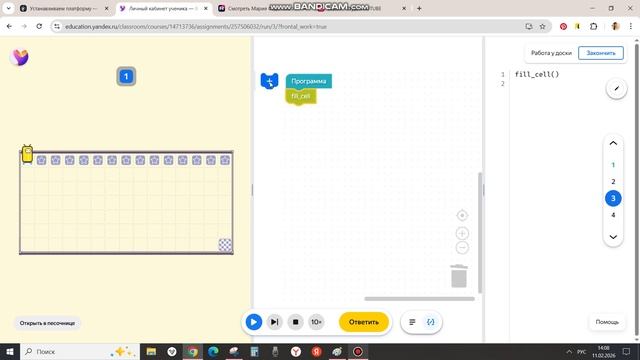This screenshot has width=640, height=360.
Task: Select the Программа block
Action: [309, 81]
